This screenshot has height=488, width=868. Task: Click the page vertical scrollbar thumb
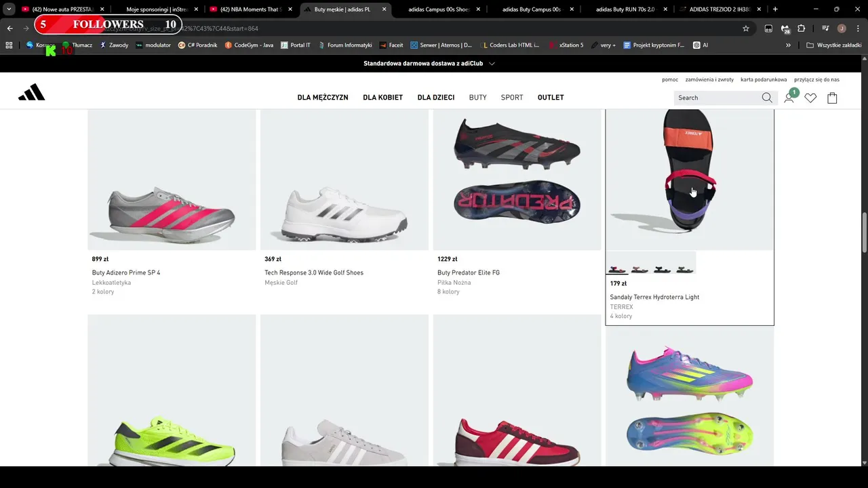pyautogui.click(x=864, y=234)
